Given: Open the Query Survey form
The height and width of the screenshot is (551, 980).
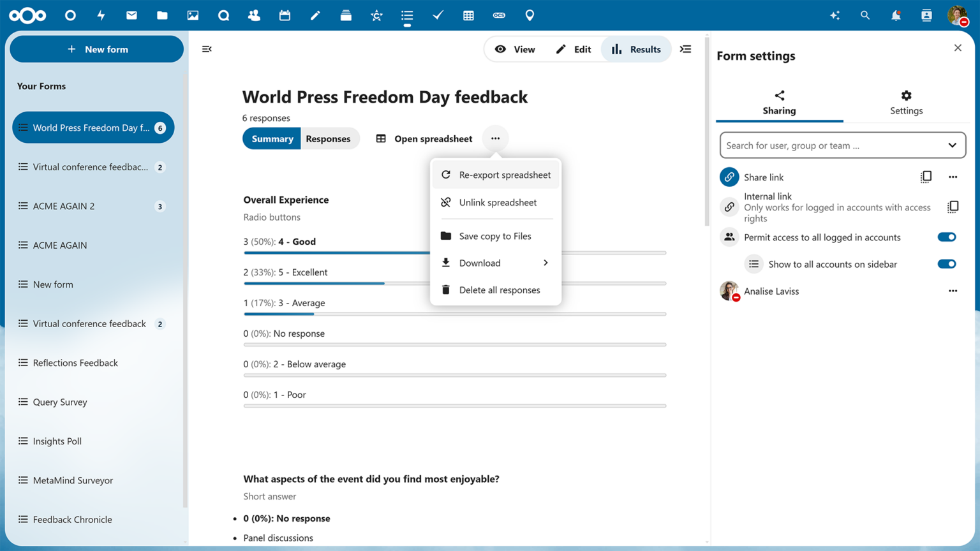Looking at the screenshot, I should point(60,402).
